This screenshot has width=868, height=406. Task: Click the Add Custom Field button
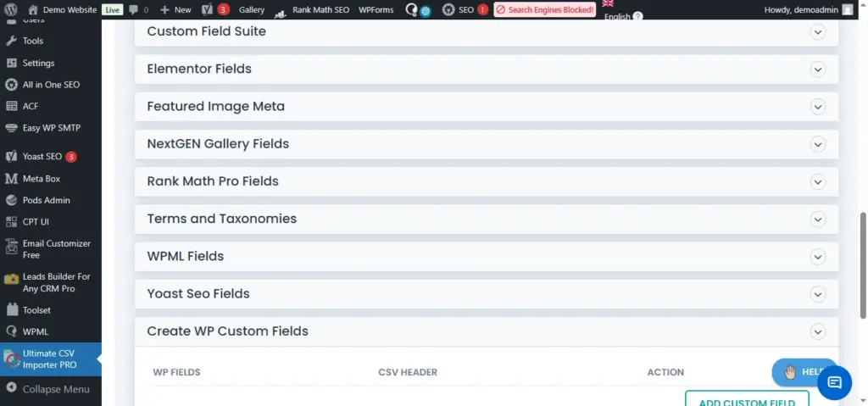pos(747,398)
